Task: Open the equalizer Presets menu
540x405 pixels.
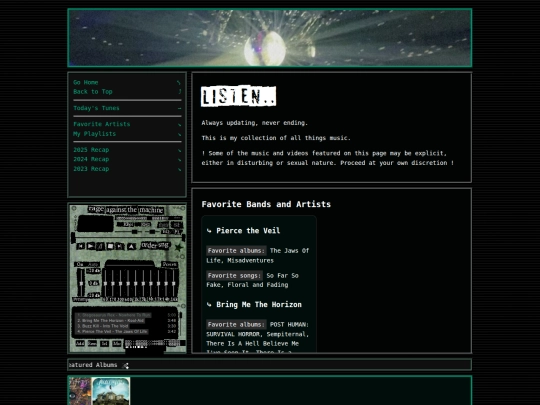Action: tap(169, 264)
